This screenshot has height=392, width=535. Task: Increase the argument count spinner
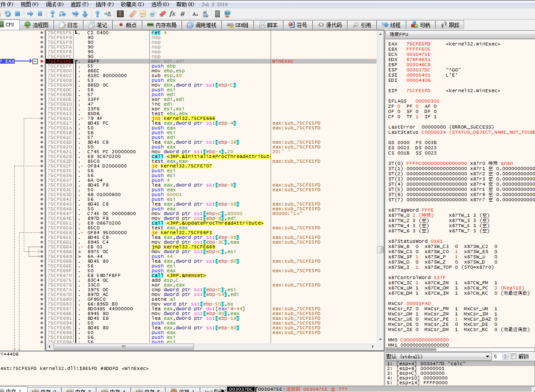506,355
